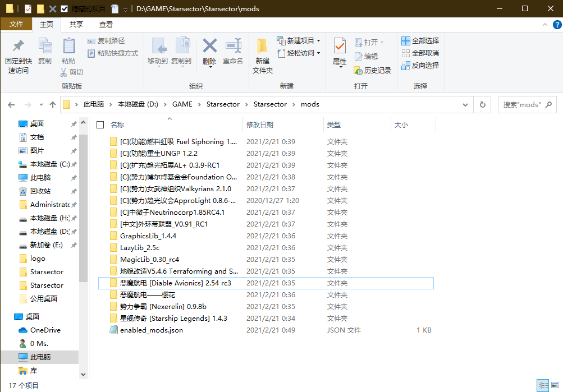Refresh the mods folder view
The image size is (563, 392).
pos(482,104)
